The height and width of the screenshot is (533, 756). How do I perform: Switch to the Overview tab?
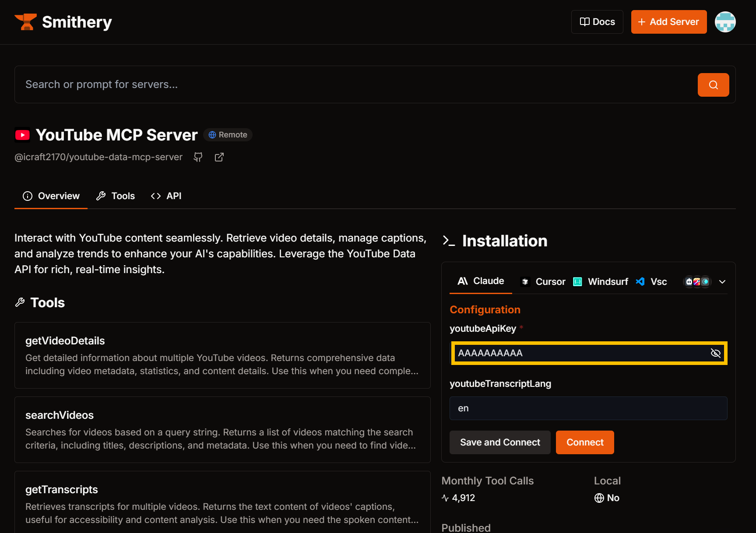click(x=51, y=196)
